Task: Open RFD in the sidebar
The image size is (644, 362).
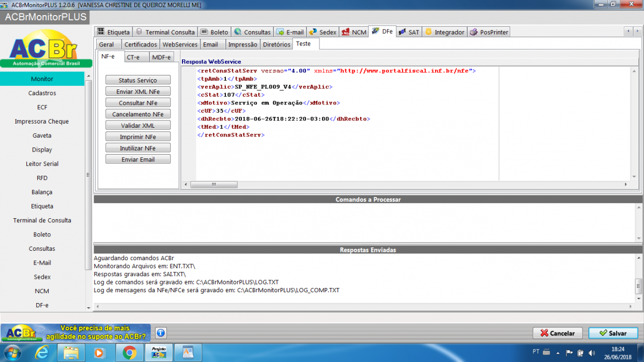Action: 42,178
